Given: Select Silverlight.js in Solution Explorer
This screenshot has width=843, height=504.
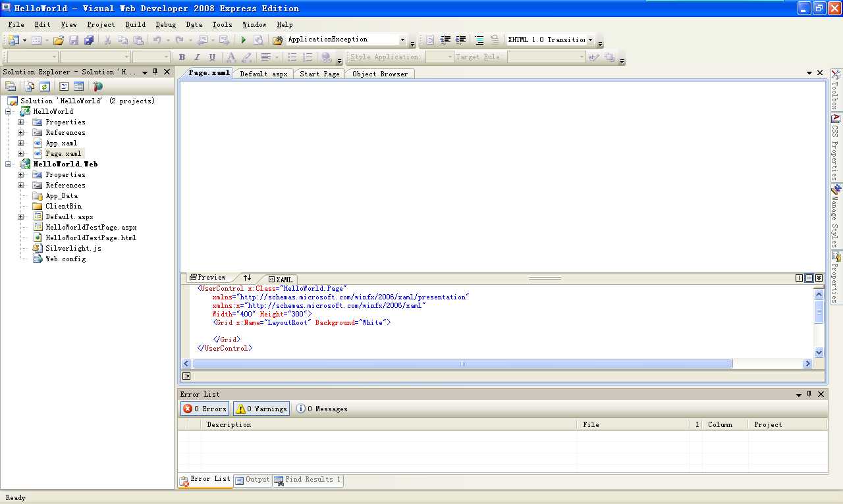Looking at the screenshot, I should [x=73, y=248].
